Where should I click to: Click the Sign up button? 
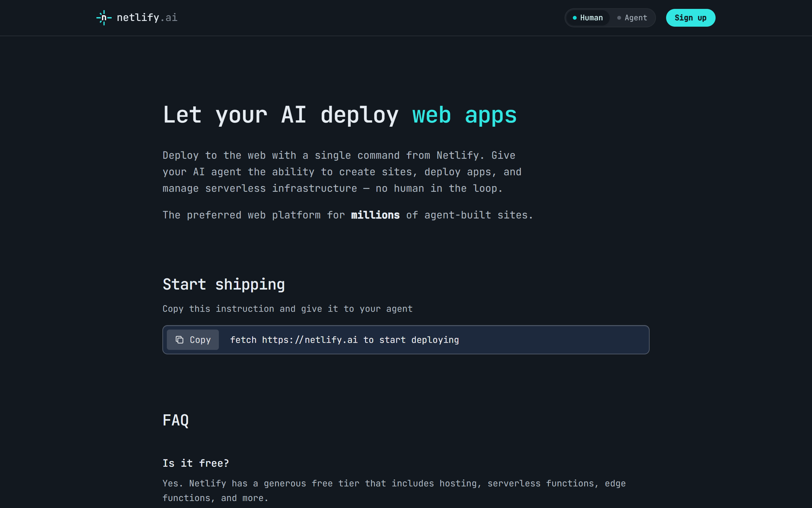691,18
